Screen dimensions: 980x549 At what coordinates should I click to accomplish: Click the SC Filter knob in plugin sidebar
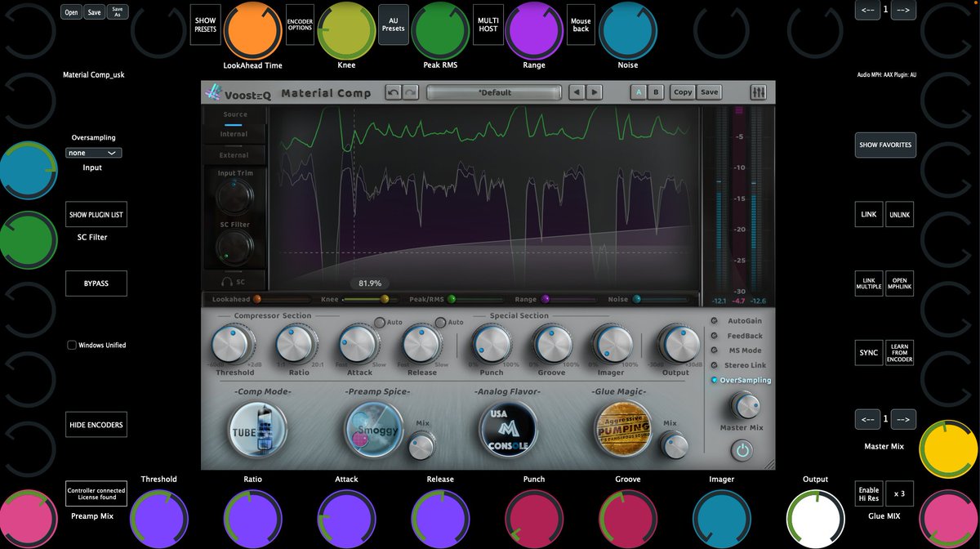pyautogui.click(x=234, y=248)
